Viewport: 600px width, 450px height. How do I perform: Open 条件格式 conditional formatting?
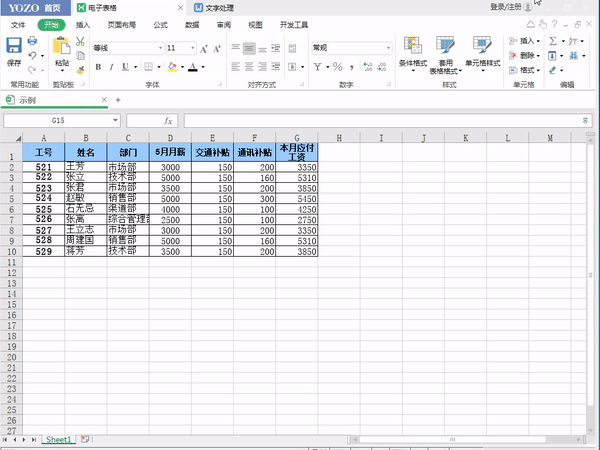pyautogui.click(x=413, y=54)
